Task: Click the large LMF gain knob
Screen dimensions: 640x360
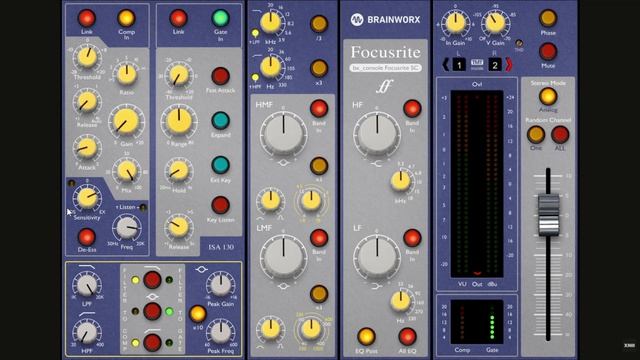Action: [284, 257]
